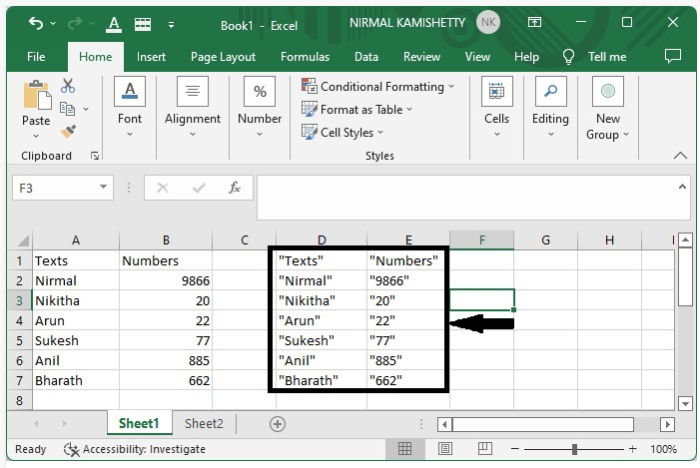Select column A header
The height and width of the screenshot is (468, 700).
pyautogui.click(x=76, y=240)
